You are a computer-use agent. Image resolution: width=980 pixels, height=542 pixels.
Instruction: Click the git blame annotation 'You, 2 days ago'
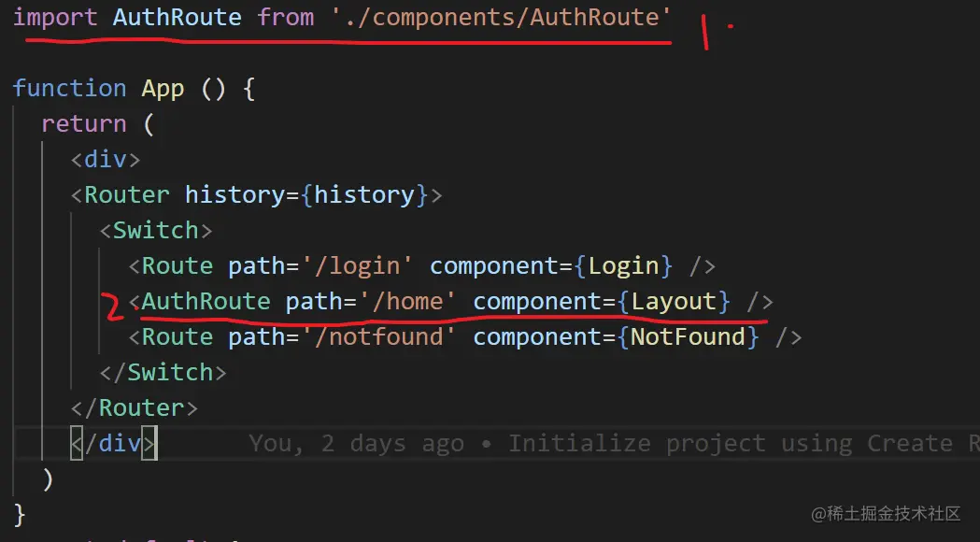(356, 443)
